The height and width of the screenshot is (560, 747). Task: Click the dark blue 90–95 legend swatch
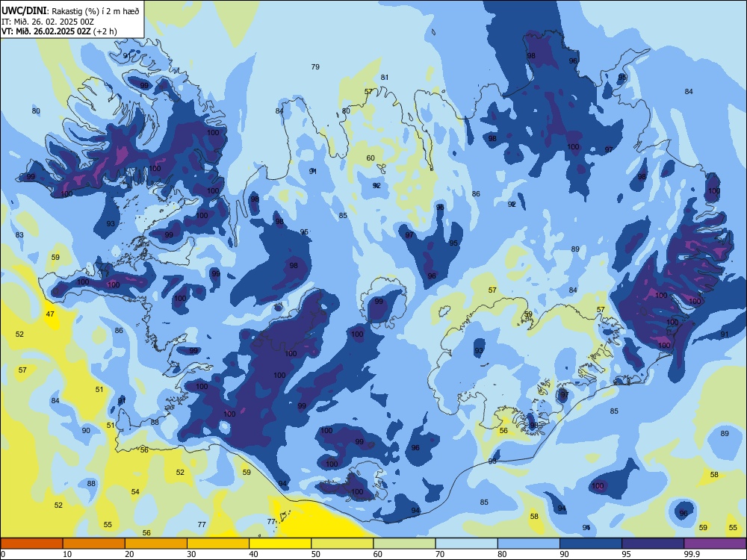591,544
